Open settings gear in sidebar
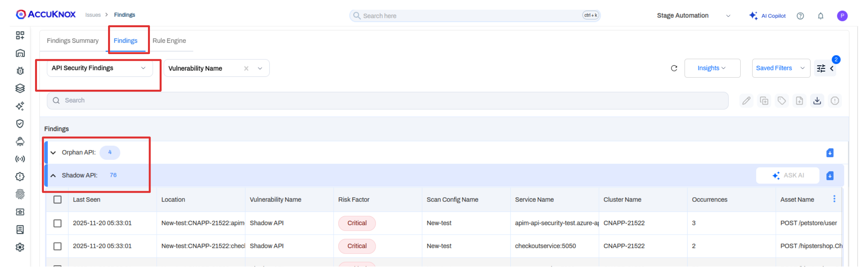The height and width of the screenshot is (276, 868). [20, 247]
